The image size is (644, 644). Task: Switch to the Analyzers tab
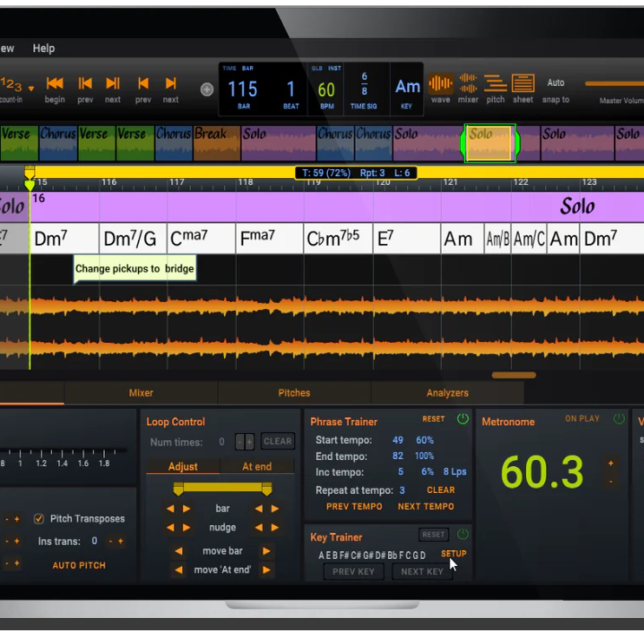(x=447, y=392)
